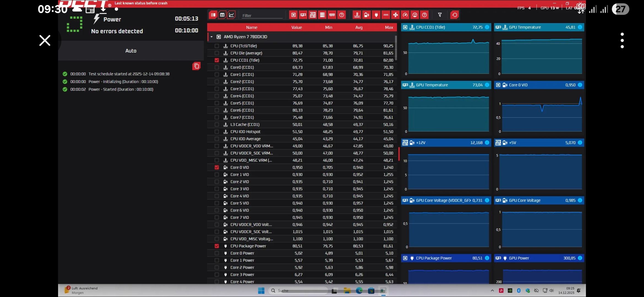Sort by the Value column header
Image resolution: width=644 pixels, height=297 pixels.
tap(296, 27)
